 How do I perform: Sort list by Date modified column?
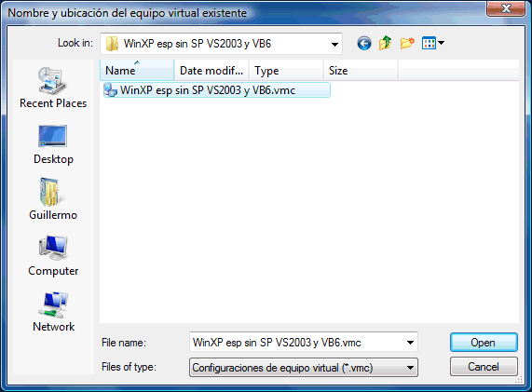[211, 70]
